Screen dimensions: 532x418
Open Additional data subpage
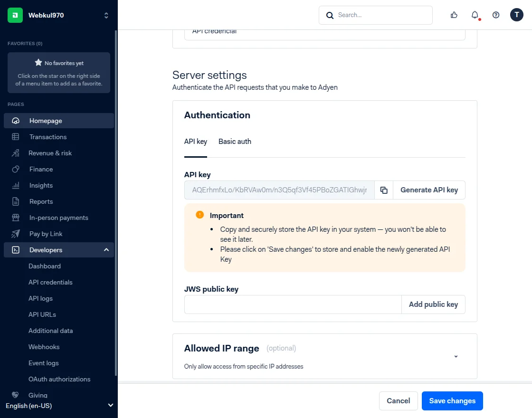pyautogui.click(x=50, y=331)
